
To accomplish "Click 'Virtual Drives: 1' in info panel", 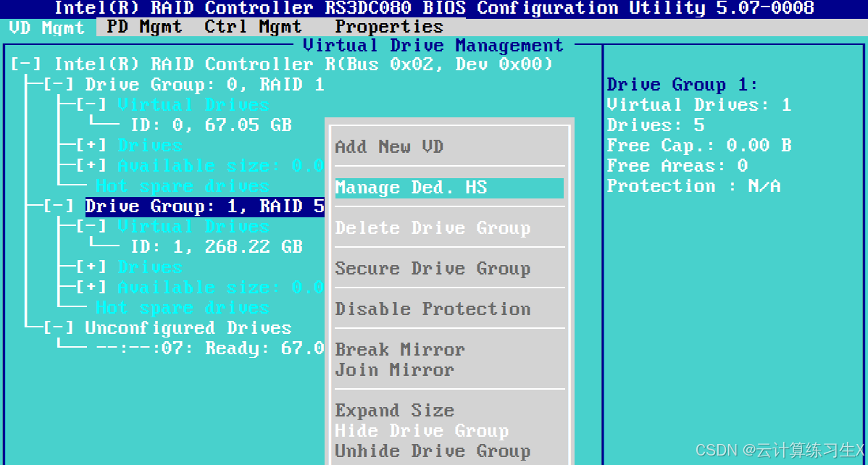I will tap(699, 105).
